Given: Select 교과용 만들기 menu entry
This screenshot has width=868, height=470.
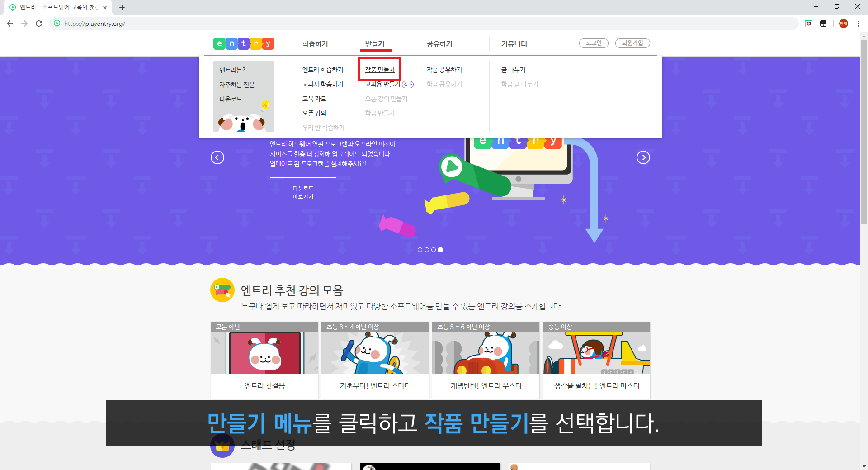Looking at the screenshot, I should point(382,84).
